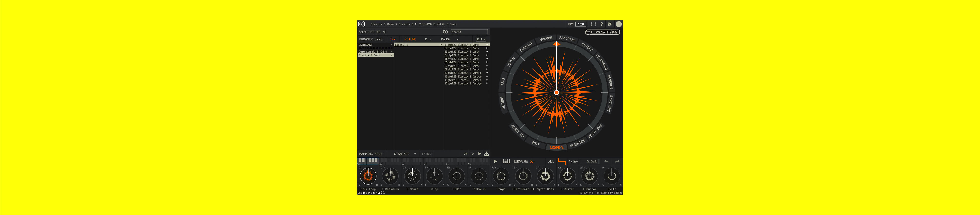980x215 pixels.
Task: Click the redo arrow icon
Action: point(617,162)
